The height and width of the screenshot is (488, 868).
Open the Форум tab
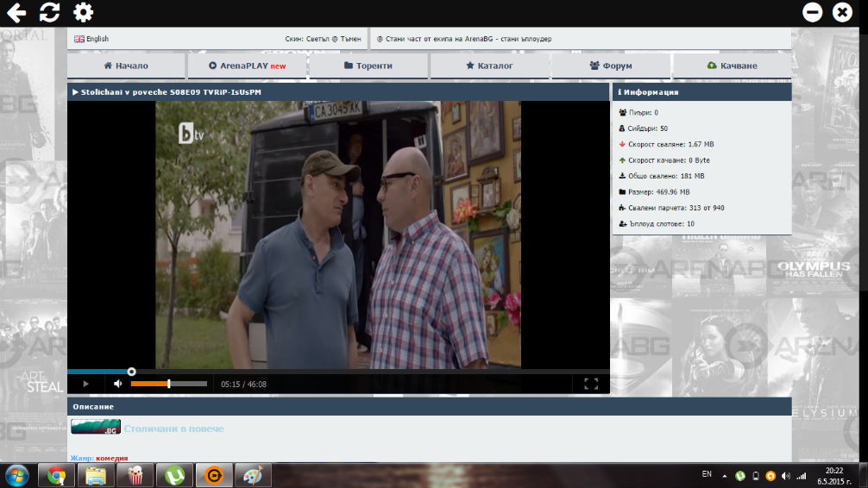[611, 66]
